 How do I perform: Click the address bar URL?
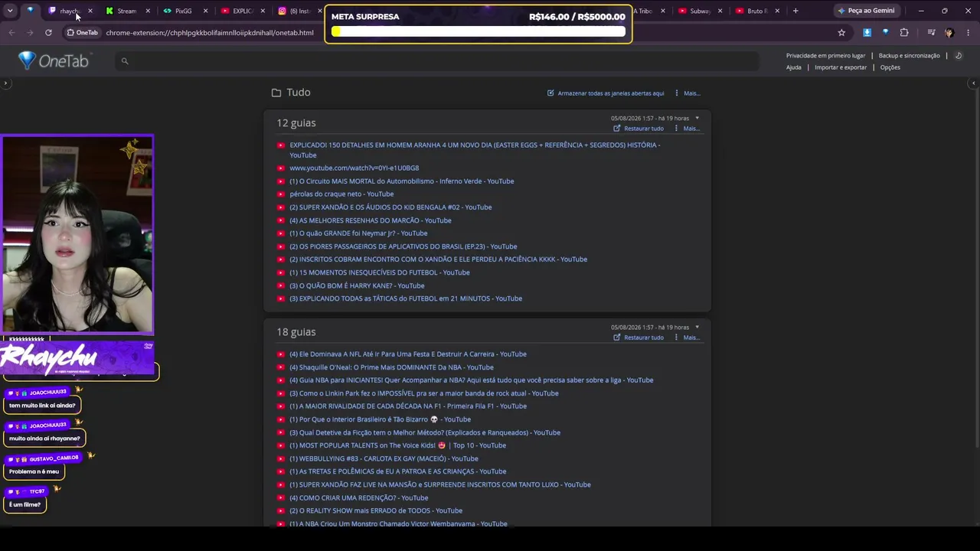coord(210,33)
